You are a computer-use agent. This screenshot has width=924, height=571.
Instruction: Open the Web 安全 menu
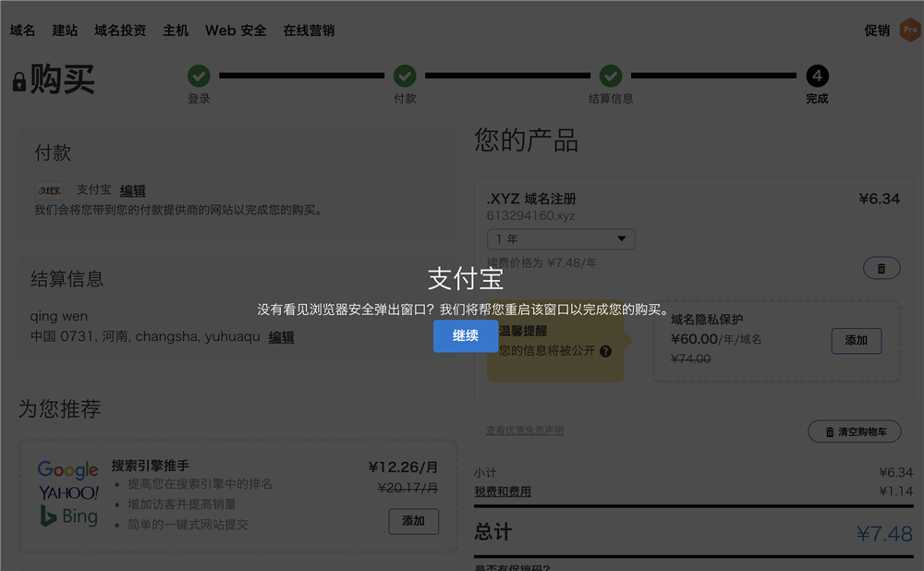[x=236, y=30]
